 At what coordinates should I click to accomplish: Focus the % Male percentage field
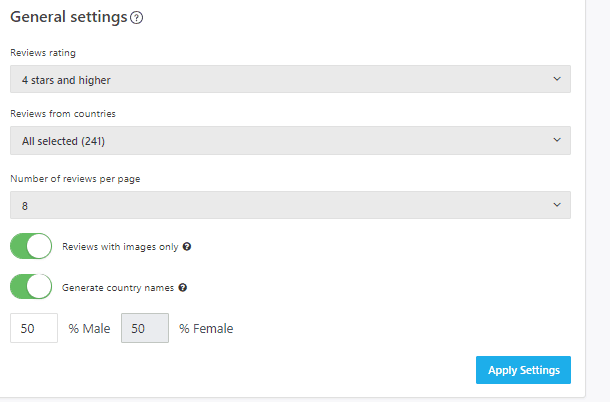(x=34, y=328)
